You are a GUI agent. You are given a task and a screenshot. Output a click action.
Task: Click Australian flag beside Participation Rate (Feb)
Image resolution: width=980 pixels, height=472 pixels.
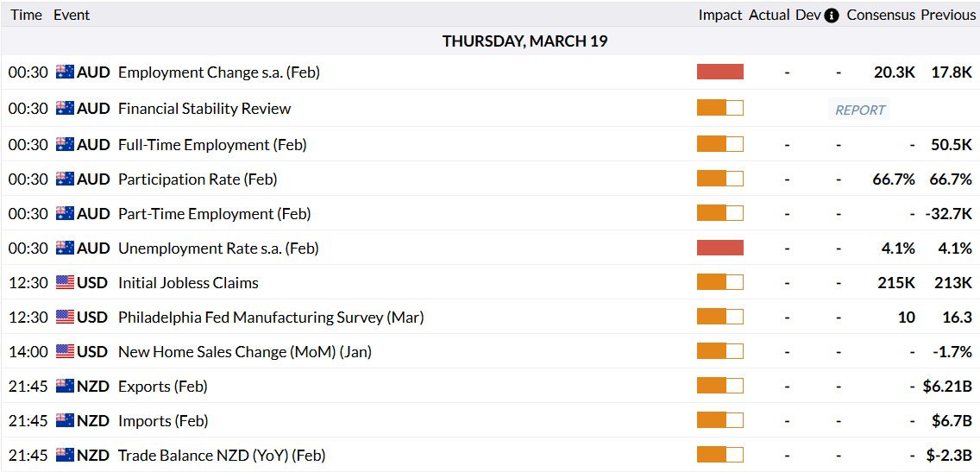pos(65,179)
